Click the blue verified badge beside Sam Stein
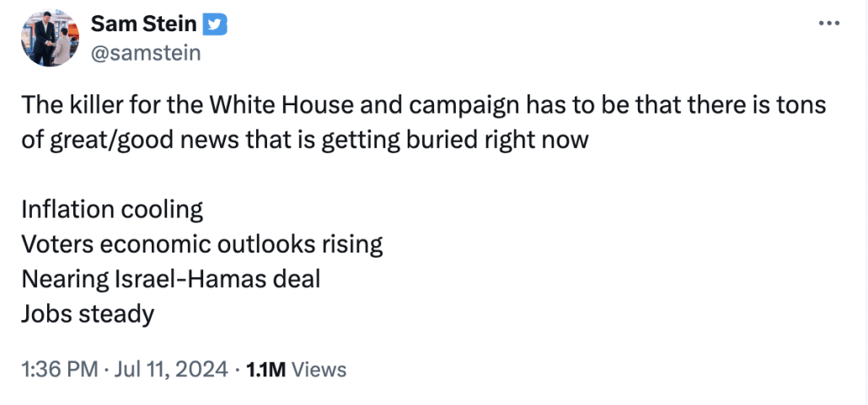This screenshot has height=405, width=868. click(217, 25)
